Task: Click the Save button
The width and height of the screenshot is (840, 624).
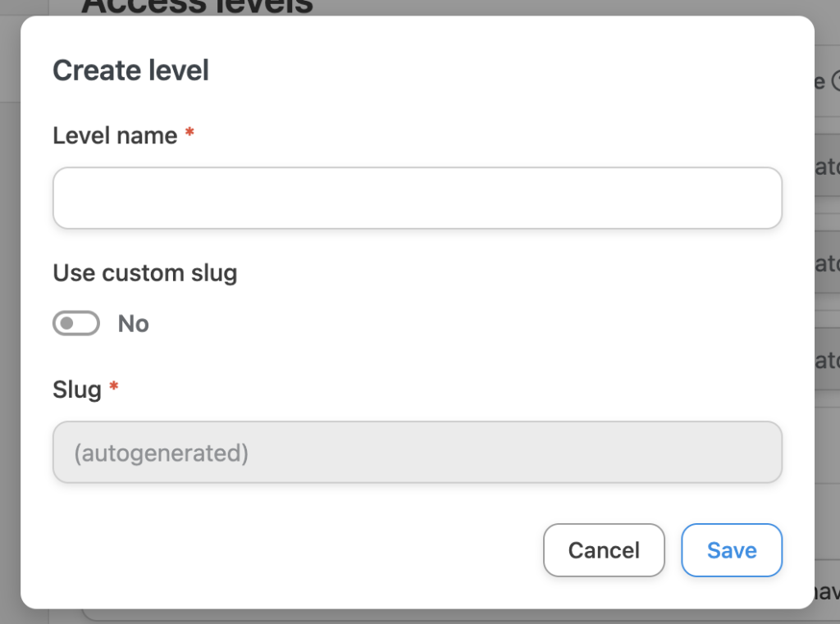Action: [731, 550]
